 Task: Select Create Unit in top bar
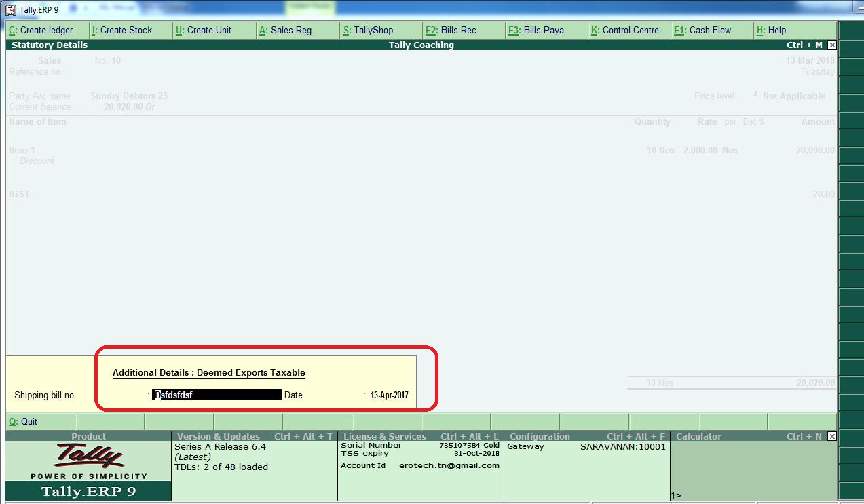pos(214,31)
